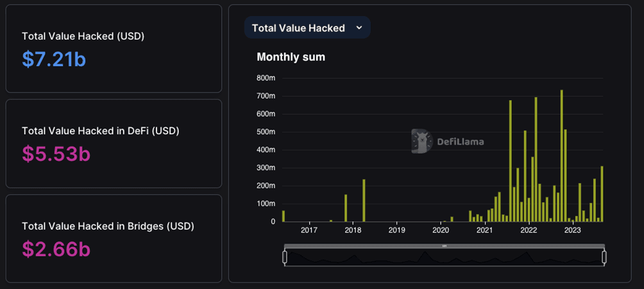Click the mini area chart inside the range slider
This screenshot has height=289, width=644.
pyautogui.click(x=444, y=258)
